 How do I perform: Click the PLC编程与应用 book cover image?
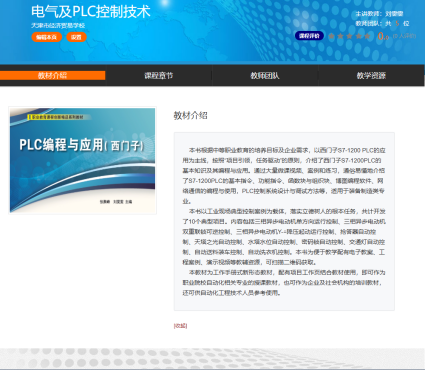click(82, 160)
